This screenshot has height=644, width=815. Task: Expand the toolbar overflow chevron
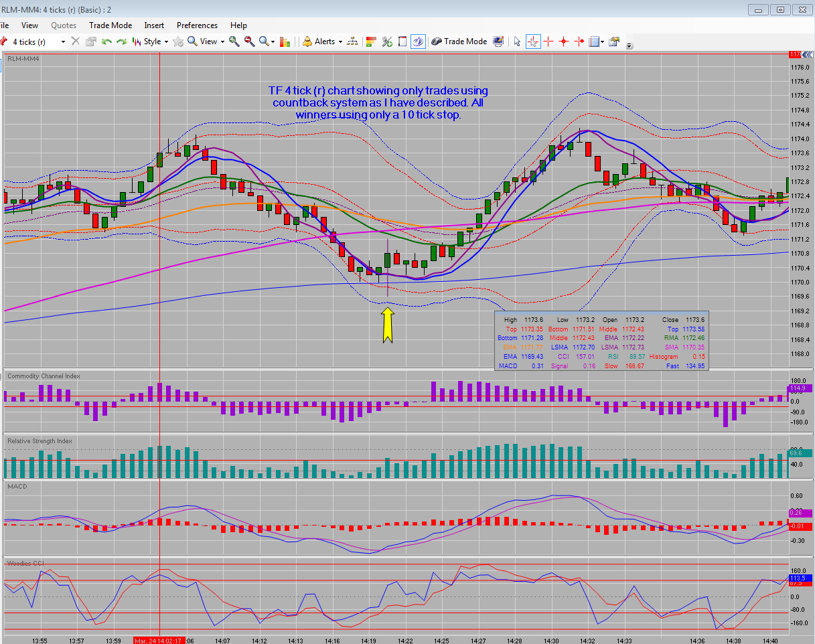click(629, 46)
